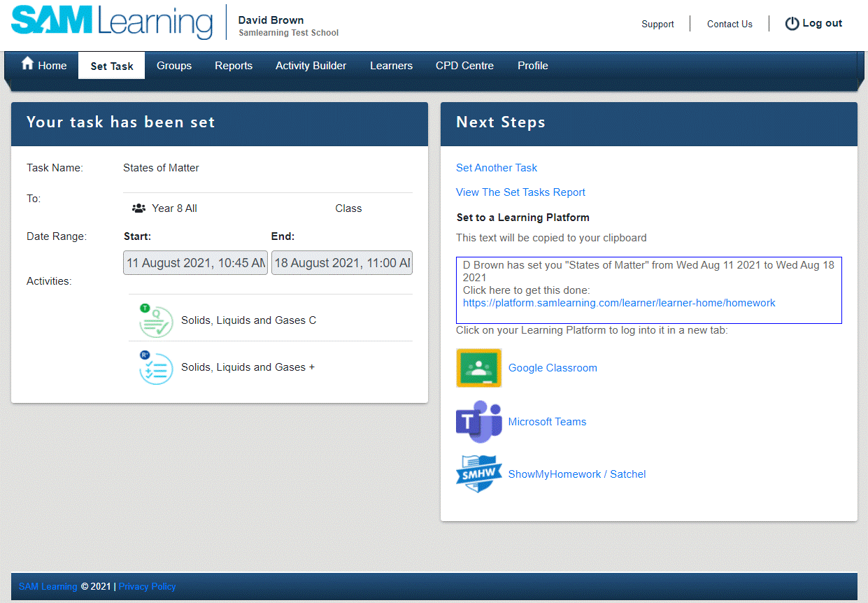Click the ShowMyHomework SMHW shield icon
The image size is (868, 603).
tap(479, 474)
